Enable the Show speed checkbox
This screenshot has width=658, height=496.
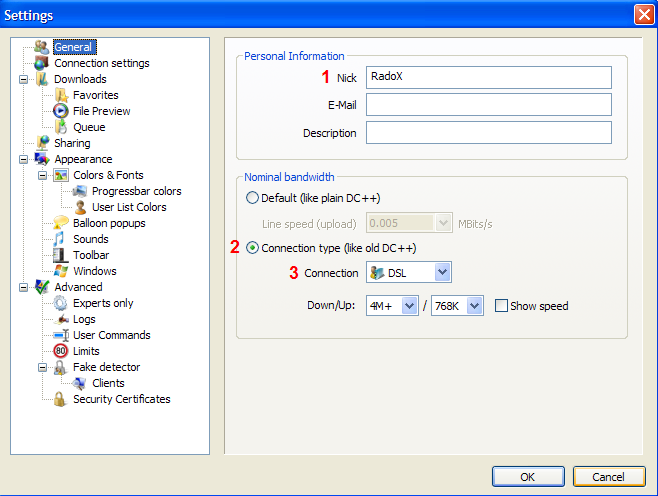(x=502, y=306)
